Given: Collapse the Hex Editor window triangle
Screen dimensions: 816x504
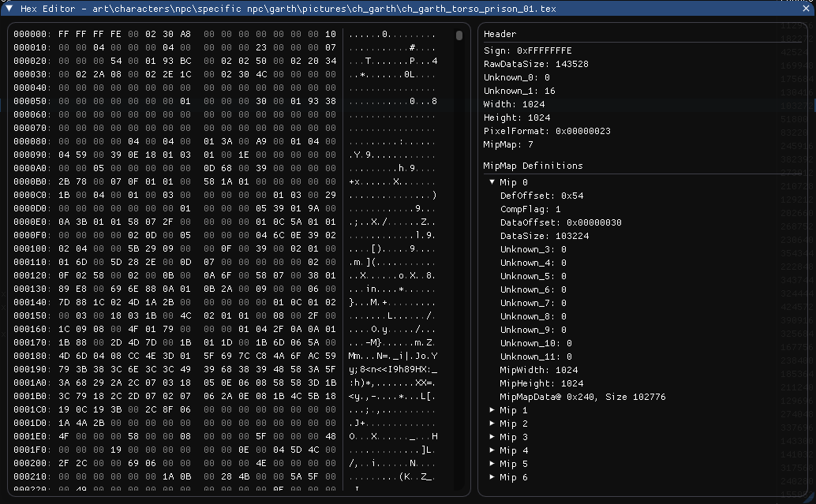Looking at the screenshot, I should click(x=9, y=9).
